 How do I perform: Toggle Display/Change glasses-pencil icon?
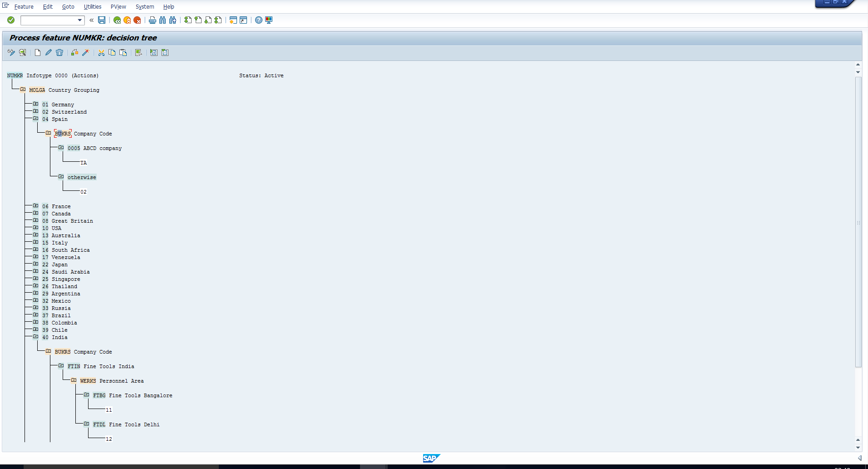[x=11, y=53]
